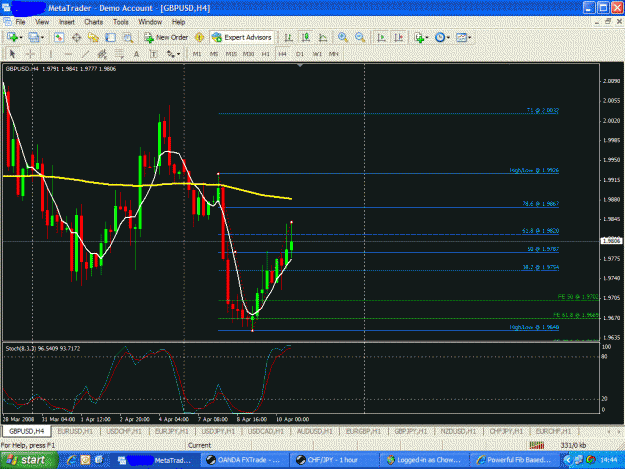625x469 pixels.
Task: Select the Horizontal Line drawing tool
Action: (68, 54)
